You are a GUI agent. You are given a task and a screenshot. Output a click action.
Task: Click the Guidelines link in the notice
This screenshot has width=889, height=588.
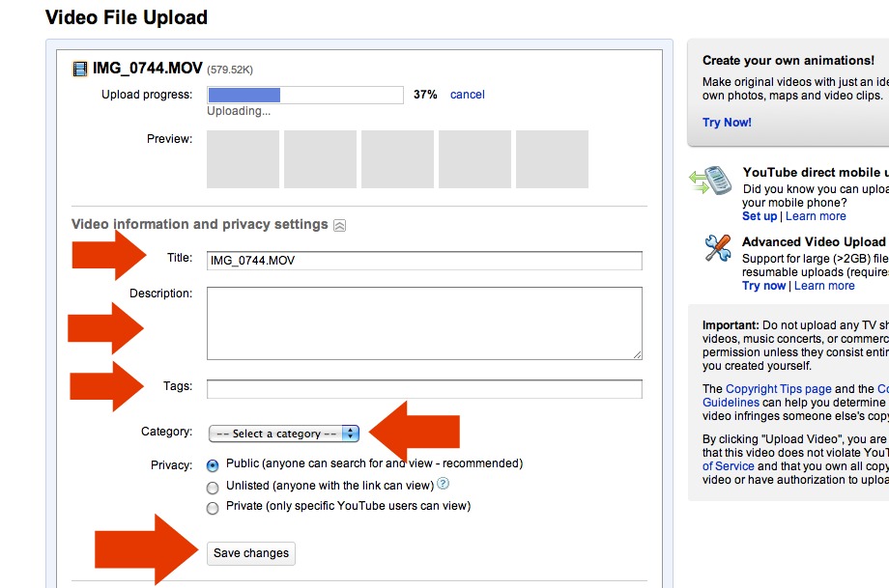point(731,403)
